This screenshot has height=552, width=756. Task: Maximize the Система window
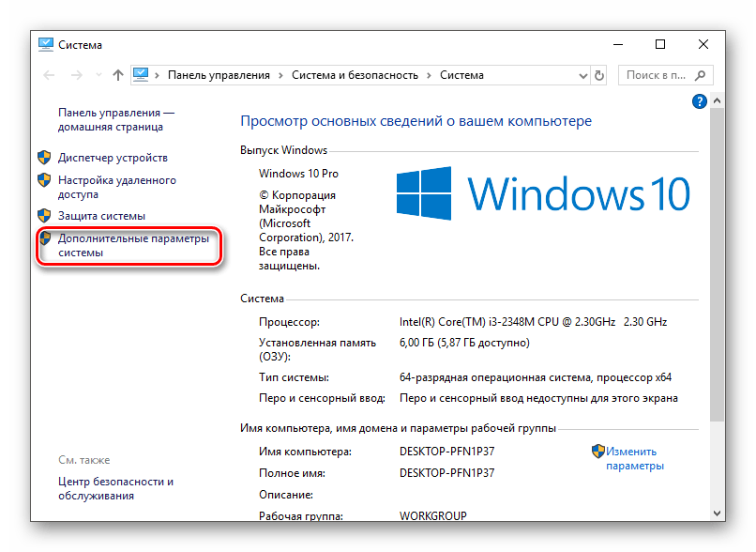[660, 44]
